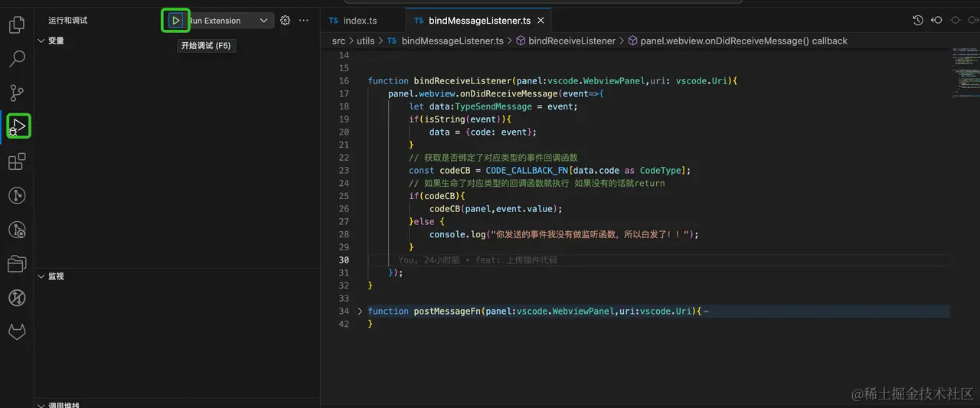
Task: Click line number 23 in the gutter
Action: [344, 171]
